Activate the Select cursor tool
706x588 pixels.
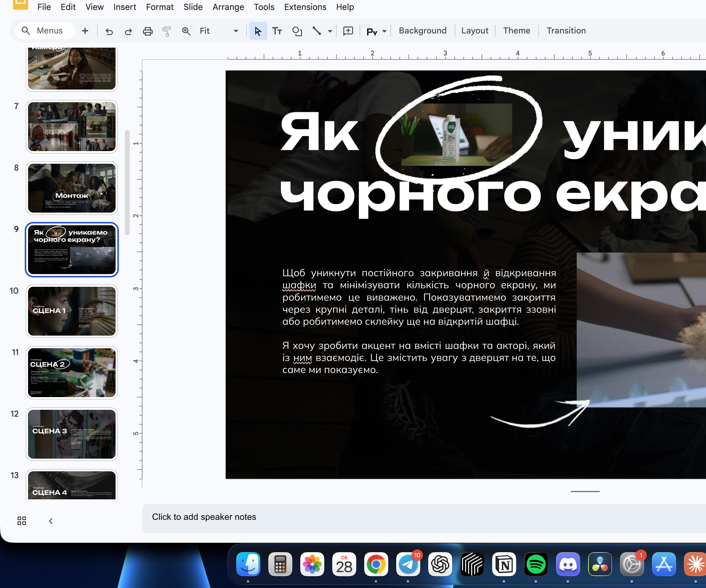coord(258,31)
